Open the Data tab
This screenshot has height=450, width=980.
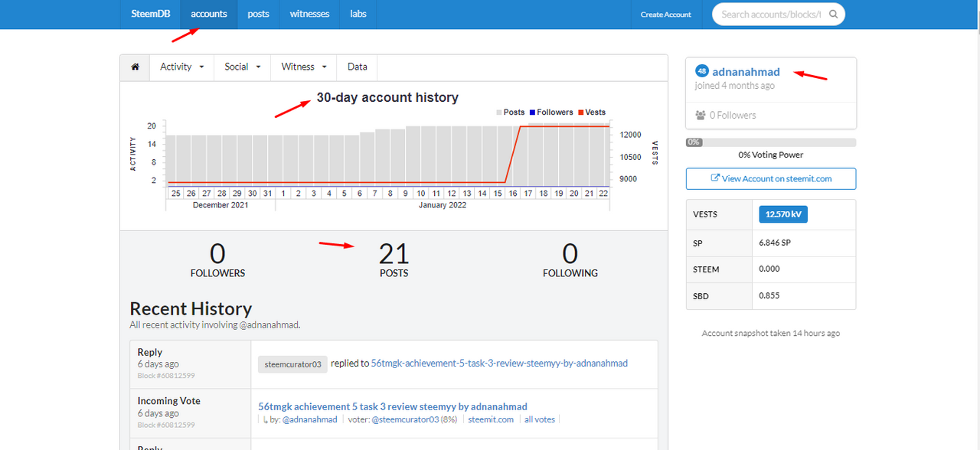pos(357,67)
